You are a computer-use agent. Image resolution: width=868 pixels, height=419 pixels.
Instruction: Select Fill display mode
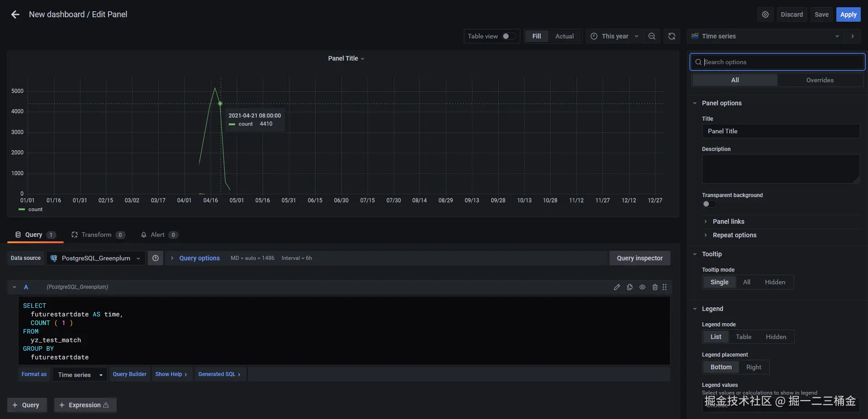pyautogui.click(x=537, y=36)
